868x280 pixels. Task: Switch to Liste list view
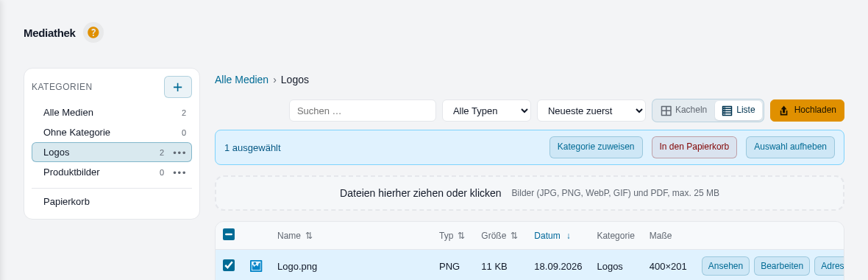click(739, 111)
